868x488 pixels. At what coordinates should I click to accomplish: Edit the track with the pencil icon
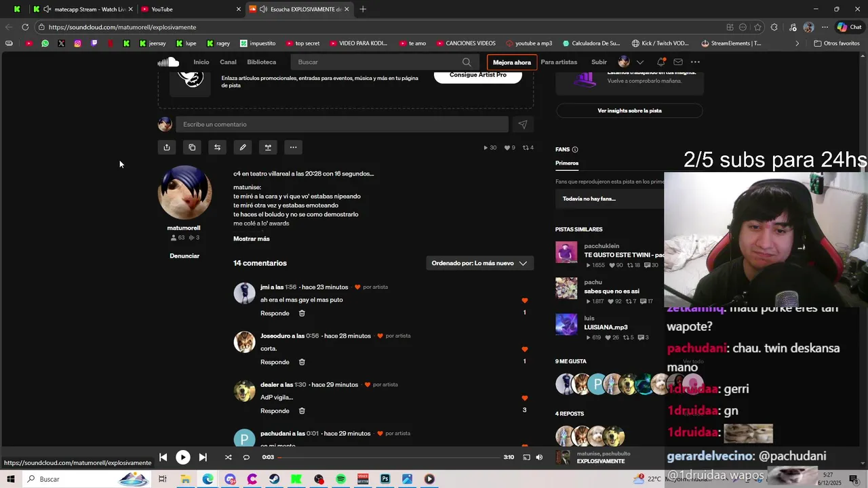(x=243, y=147)
